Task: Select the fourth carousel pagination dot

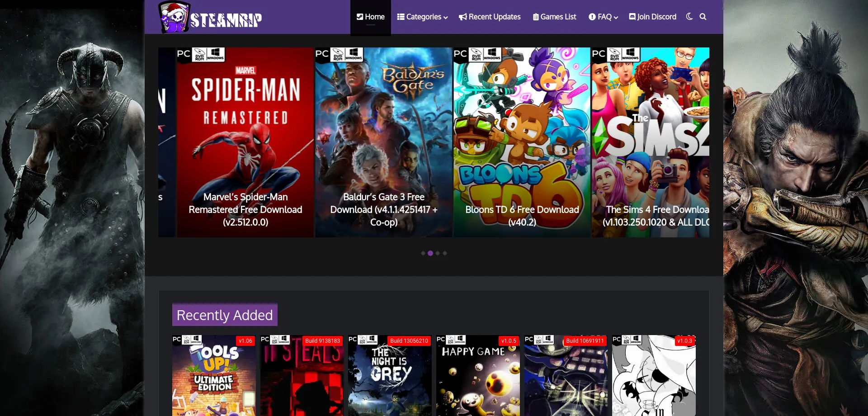Action: [x=445, y=253]
